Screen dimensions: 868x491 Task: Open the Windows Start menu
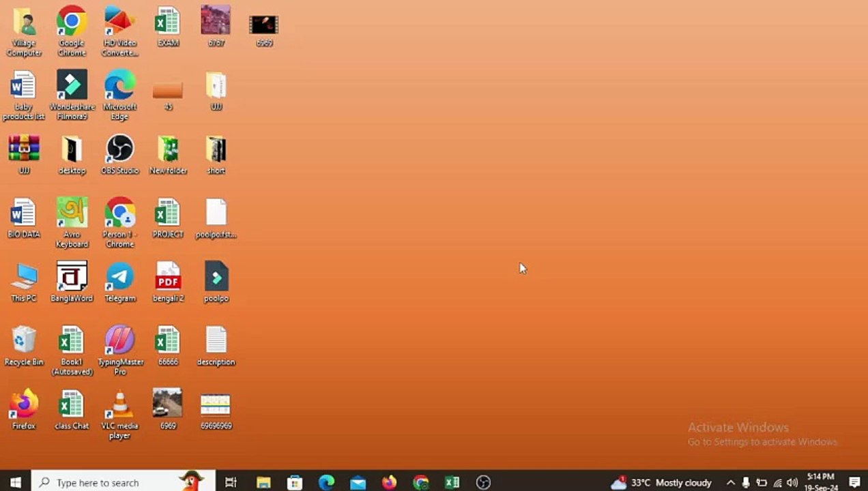pos(15,482)
